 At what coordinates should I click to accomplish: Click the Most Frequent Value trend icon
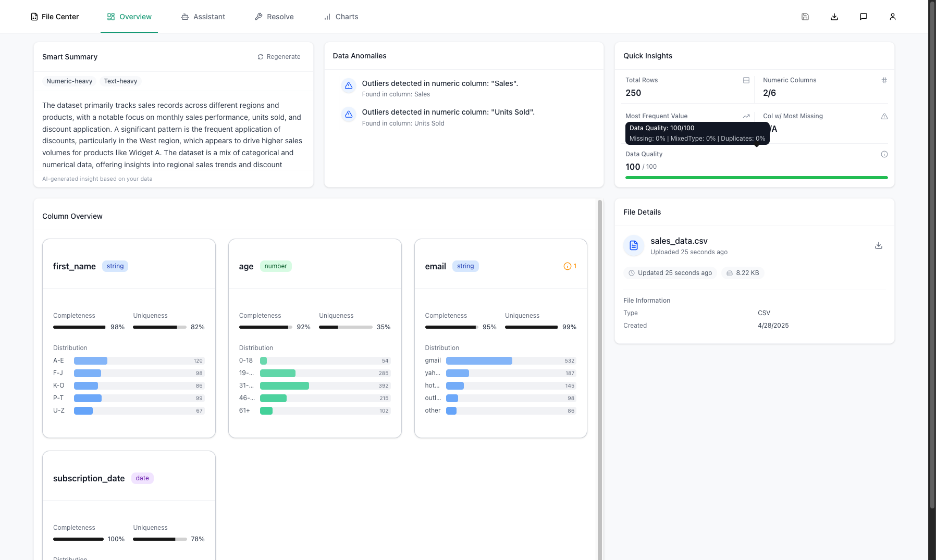746,116
